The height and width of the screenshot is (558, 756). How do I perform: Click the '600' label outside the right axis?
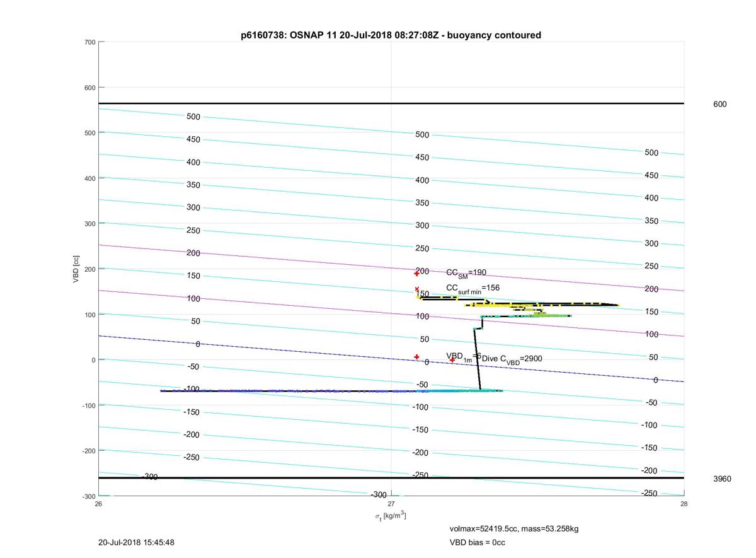[x=719, y=104]
